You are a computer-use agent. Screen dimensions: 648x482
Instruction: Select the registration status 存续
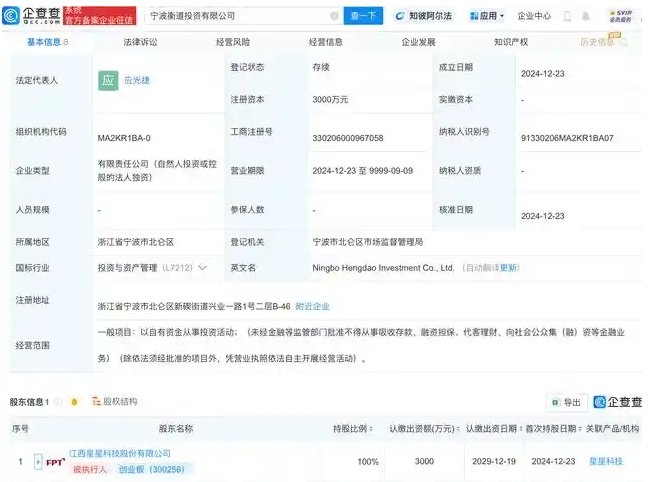pos(321,67)
